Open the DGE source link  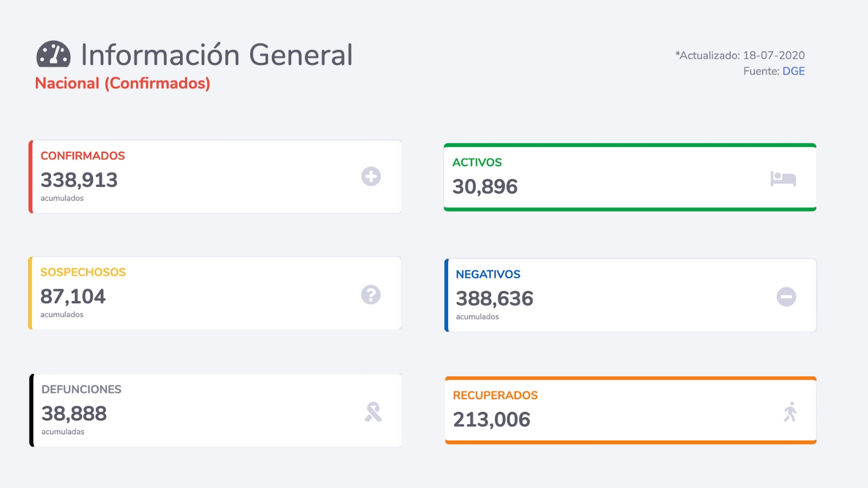[793, 71]
